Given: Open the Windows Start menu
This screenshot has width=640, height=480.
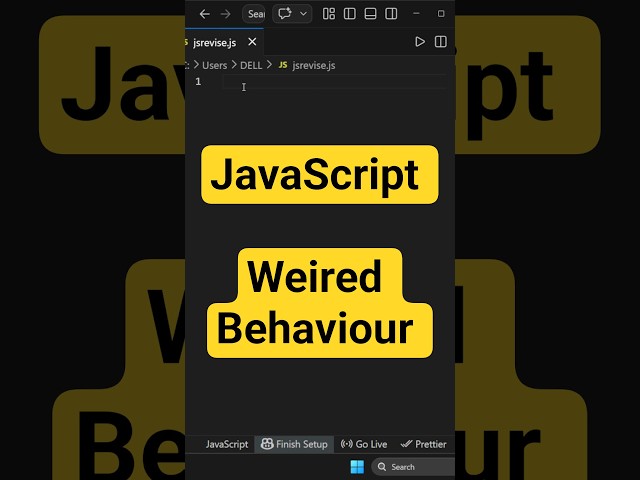Looking at the screenshot, I should 357,467.
